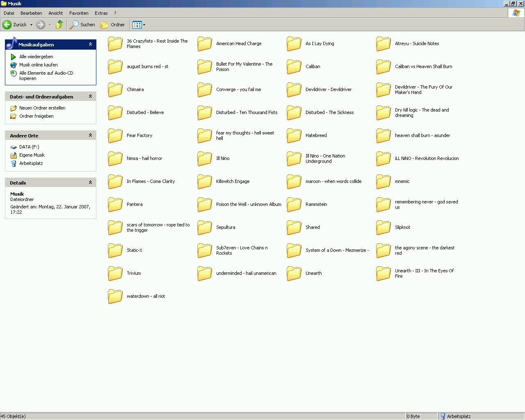The image size is (525, 420).
Task: Click the up-one-level folder icon
Action: [x=59, y=25]
